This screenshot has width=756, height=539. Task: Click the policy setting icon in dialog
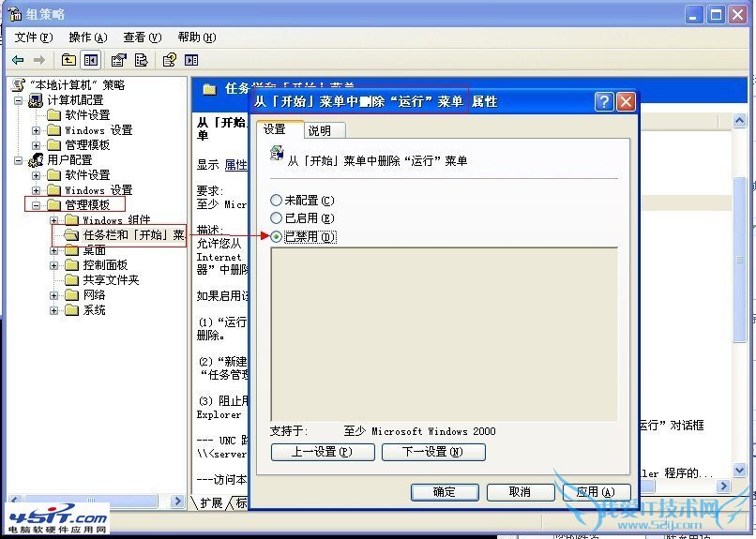point(277,154)
